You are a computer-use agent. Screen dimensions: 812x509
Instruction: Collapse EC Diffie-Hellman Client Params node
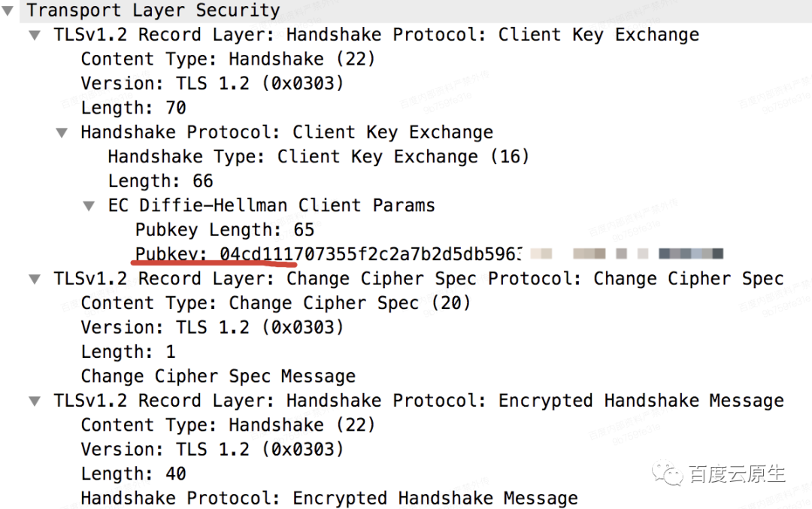[x=89, y=206]
